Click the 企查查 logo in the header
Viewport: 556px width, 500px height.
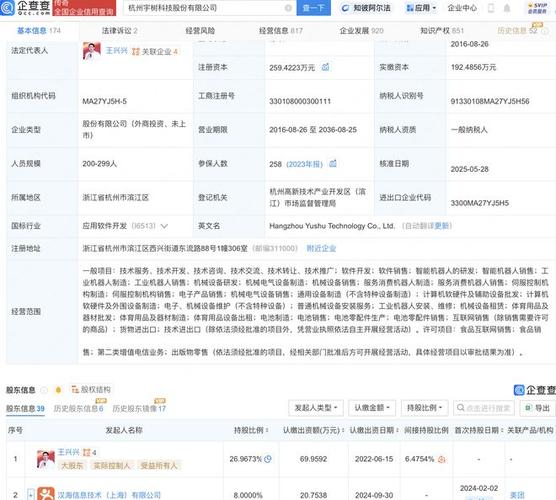point(26,7)
